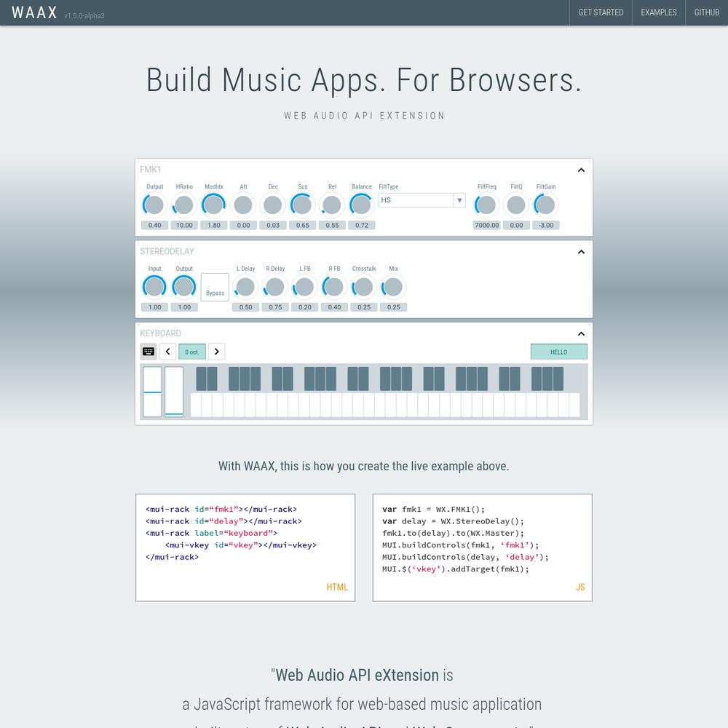Click the FiltGain knob
This screenshot has width=728, height=728.
pos(545,205)
